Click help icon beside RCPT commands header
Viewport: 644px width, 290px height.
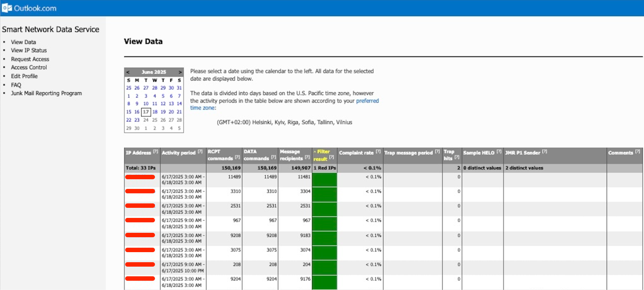coord(237,157)
